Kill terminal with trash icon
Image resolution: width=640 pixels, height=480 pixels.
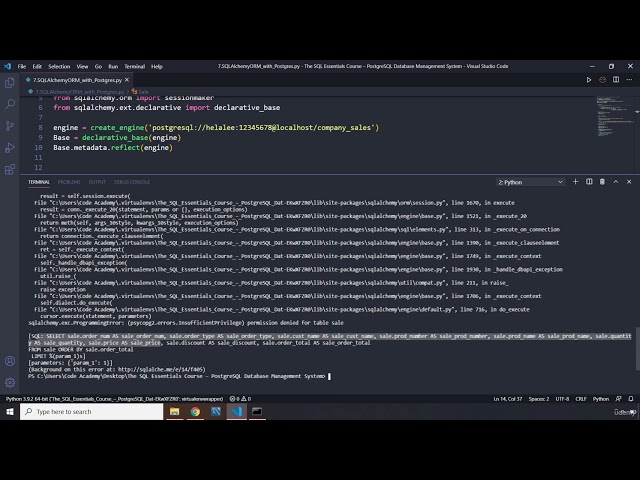click(602, 182)
